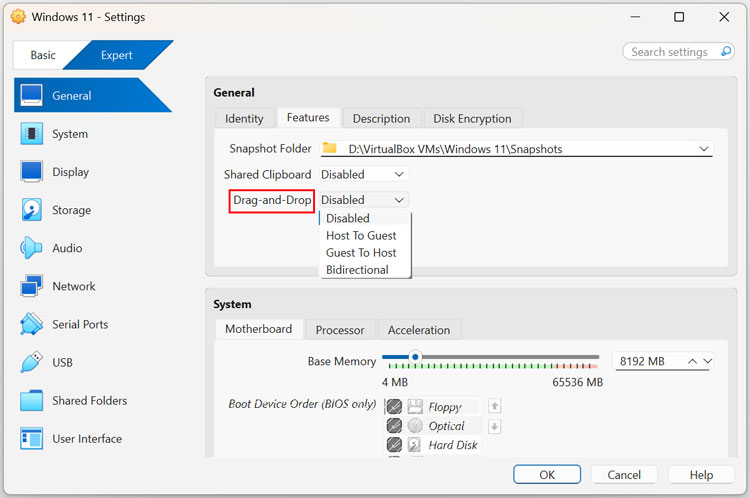Open the USB category plug icon

[x=32, y=362]
